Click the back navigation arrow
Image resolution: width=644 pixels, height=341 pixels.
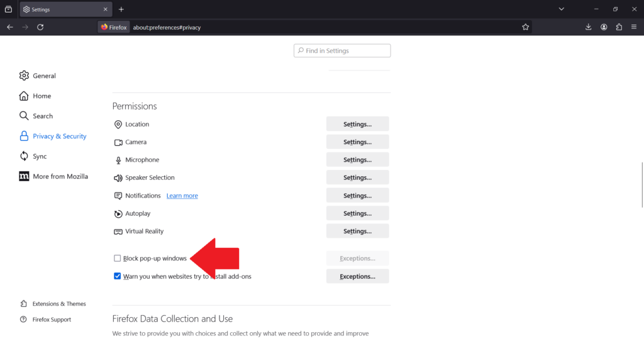10,27
